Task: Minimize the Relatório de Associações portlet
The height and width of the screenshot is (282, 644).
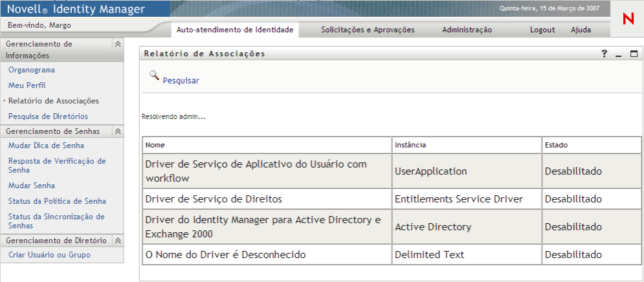Action: coord(619,54)
